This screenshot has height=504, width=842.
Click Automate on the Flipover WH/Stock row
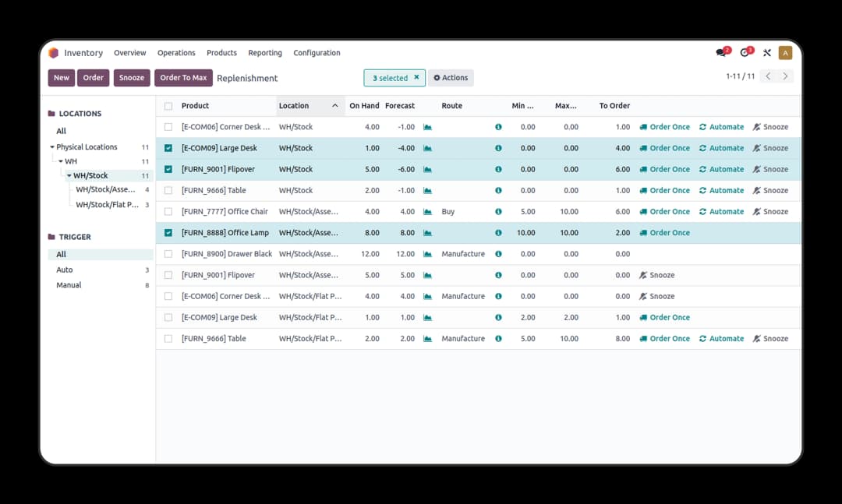coord(721,169)
